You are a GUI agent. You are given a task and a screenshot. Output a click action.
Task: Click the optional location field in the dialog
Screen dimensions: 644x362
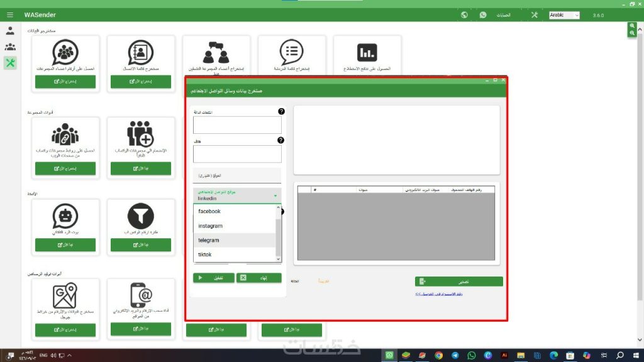tap(237, 176)
